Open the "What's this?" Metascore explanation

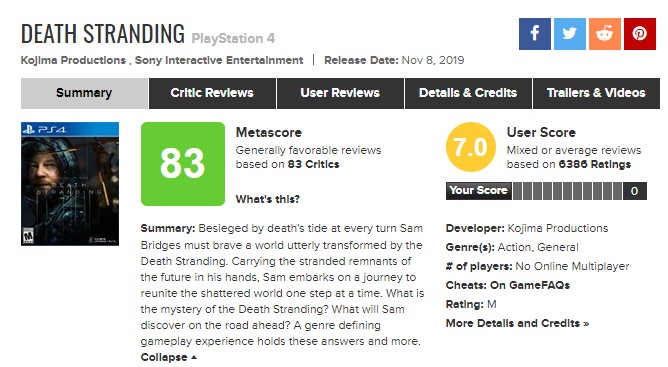tap(268, 199)
